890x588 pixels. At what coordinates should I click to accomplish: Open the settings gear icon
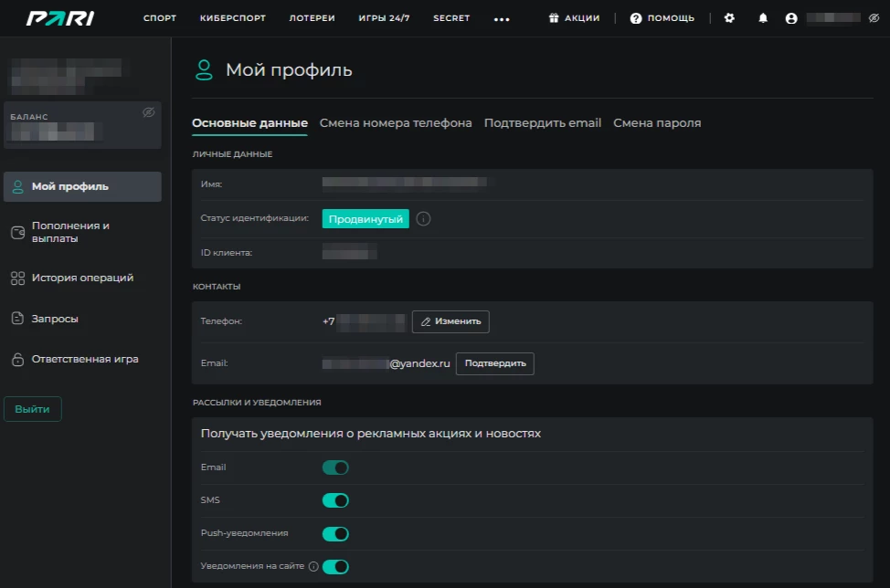[729, 18]
